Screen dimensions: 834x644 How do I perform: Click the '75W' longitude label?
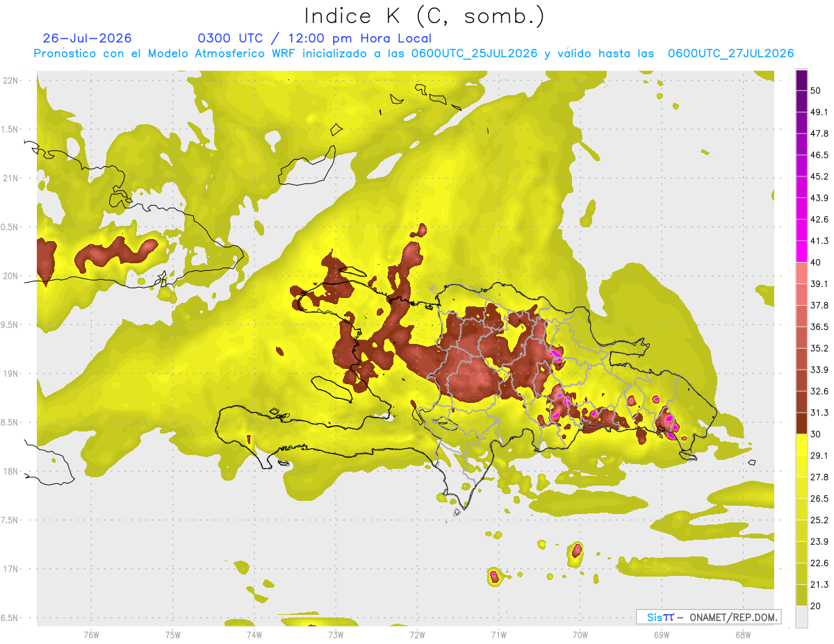pos(173,634)
